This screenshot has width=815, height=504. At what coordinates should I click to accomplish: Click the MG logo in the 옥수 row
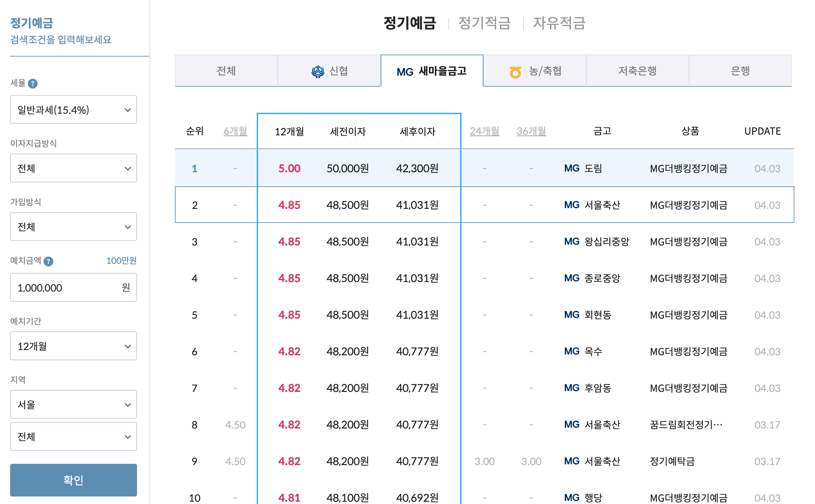(x=572, y=352)
